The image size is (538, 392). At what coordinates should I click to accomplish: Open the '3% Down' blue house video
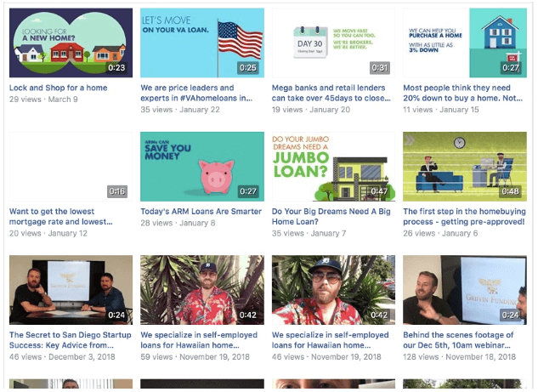(x=465, y=43)
